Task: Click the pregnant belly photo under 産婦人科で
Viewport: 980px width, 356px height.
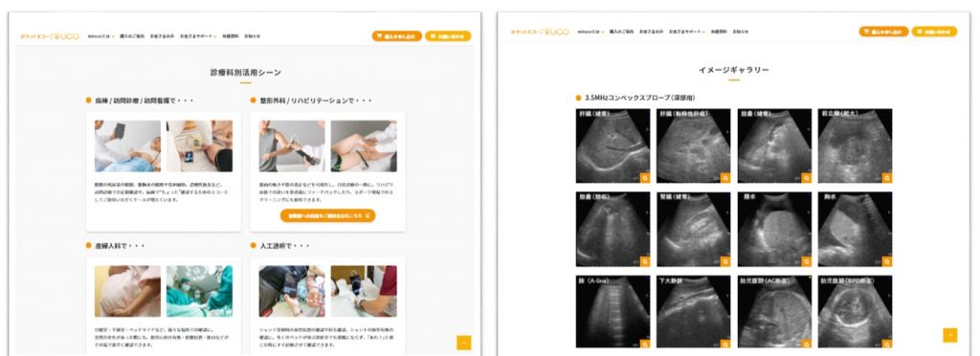Action: [127, 291]
